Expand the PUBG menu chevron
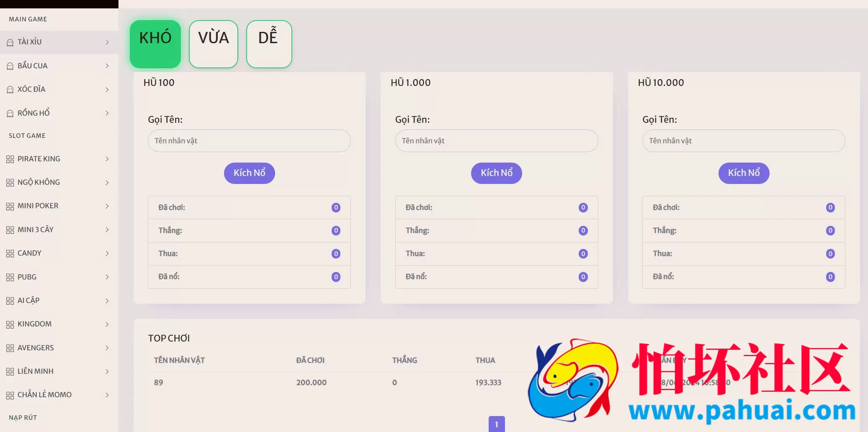The height and width of the screenshot is (432, 868). click(107, 277)
